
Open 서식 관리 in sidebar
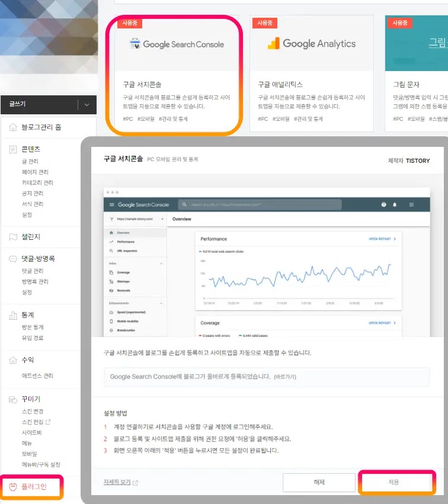[33, 204]
